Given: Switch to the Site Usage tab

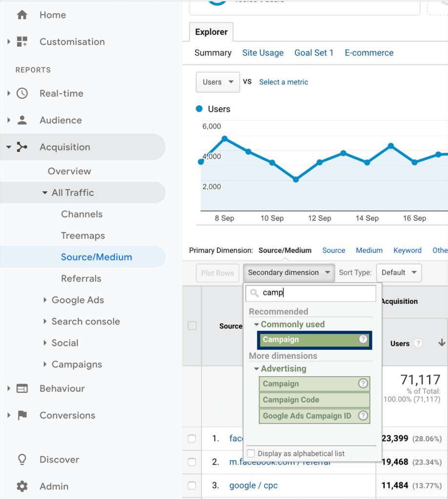Looking at the screenshot, I should pos(263,53).
